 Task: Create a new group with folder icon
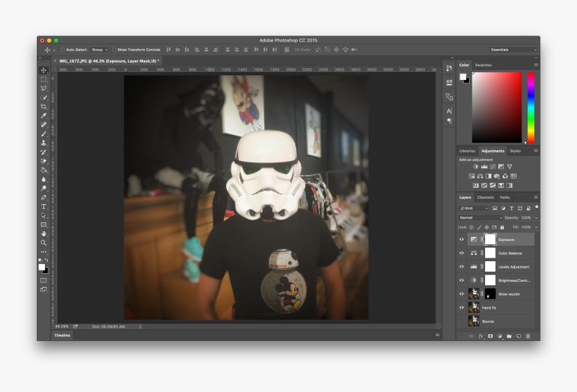tap(509, 336)
